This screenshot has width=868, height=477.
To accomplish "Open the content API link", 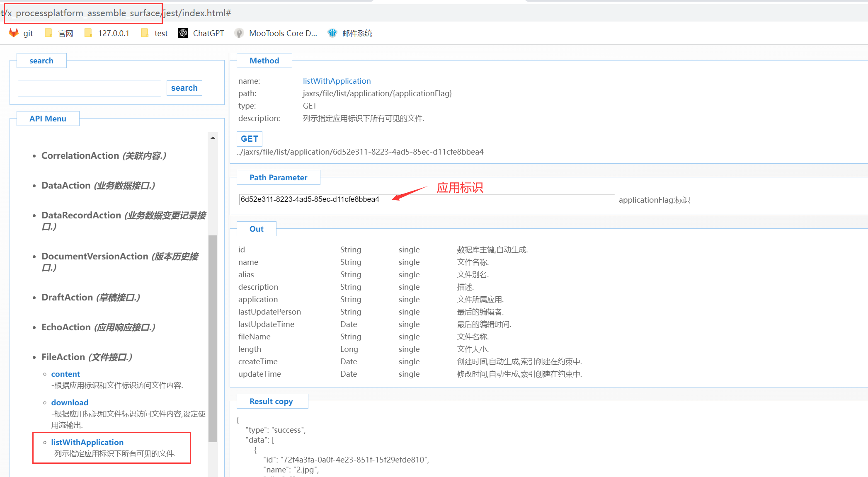I will (65, 374).
